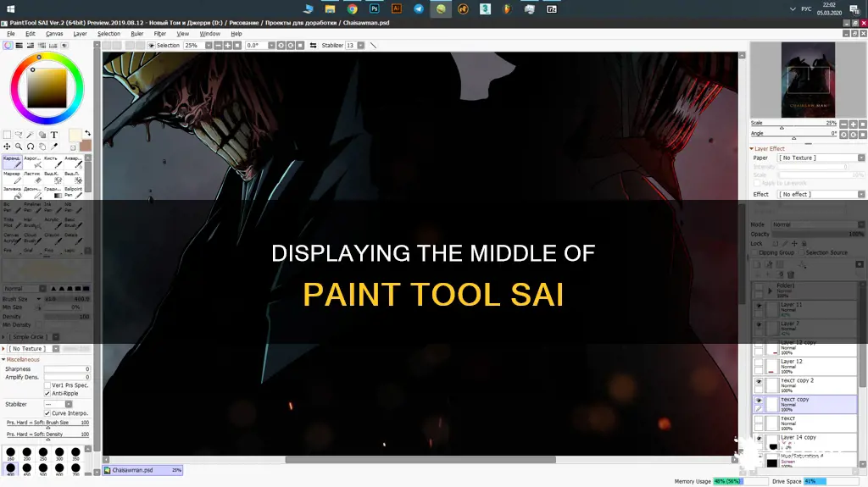868x487 pixels.
Task: Click the foreground color swatch
Action: click(75, 135)
